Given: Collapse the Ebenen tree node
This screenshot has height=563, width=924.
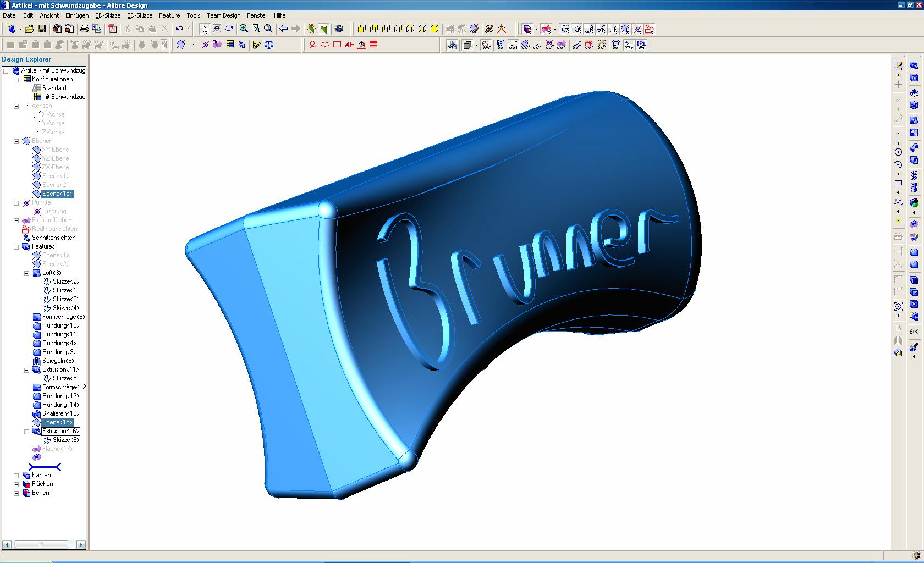Looking at the screenshot, I should (x=16, y=141).
